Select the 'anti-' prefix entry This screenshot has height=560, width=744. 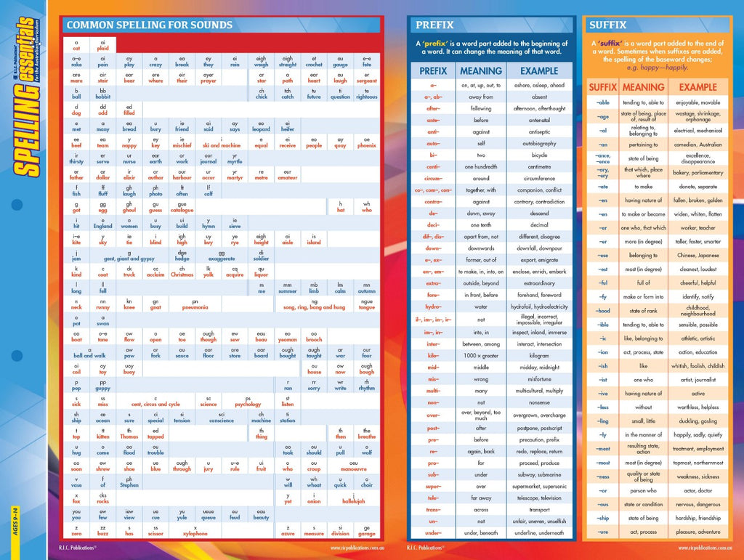click(x=433, y=131)
